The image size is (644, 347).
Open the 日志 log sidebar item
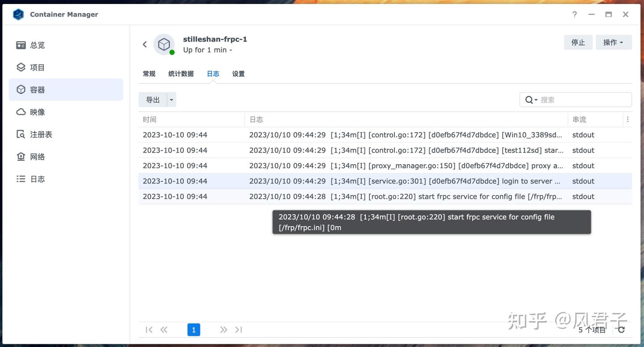(x=66, y=179)
